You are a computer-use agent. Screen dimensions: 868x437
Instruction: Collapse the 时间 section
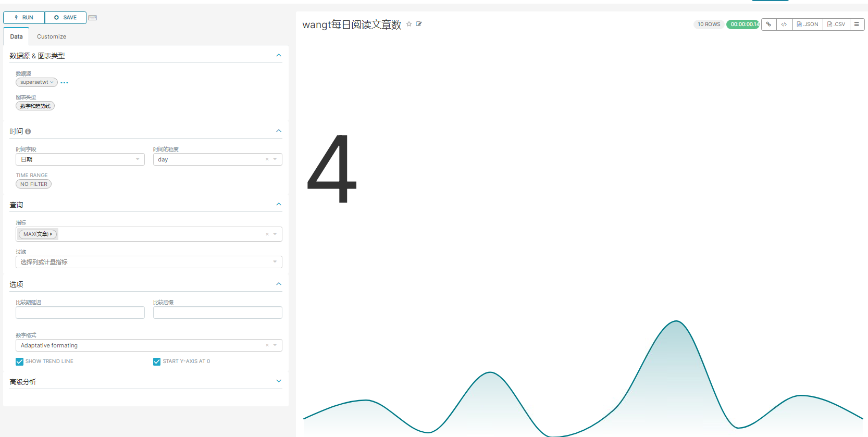click(x=279, y=131)
